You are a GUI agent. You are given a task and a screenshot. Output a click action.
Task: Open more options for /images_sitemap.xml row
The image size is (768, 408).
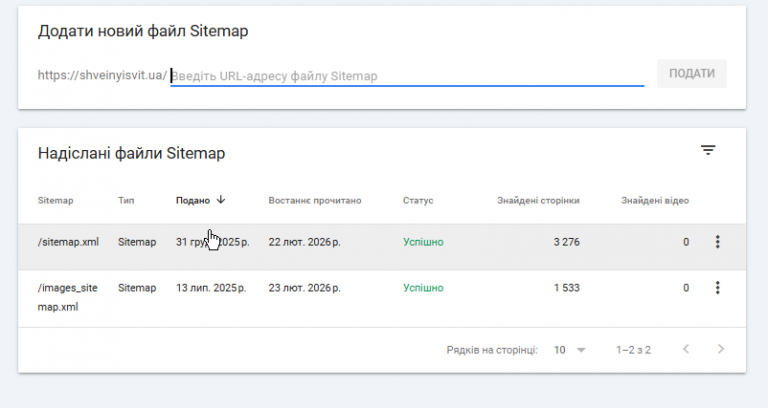point(717,288)
